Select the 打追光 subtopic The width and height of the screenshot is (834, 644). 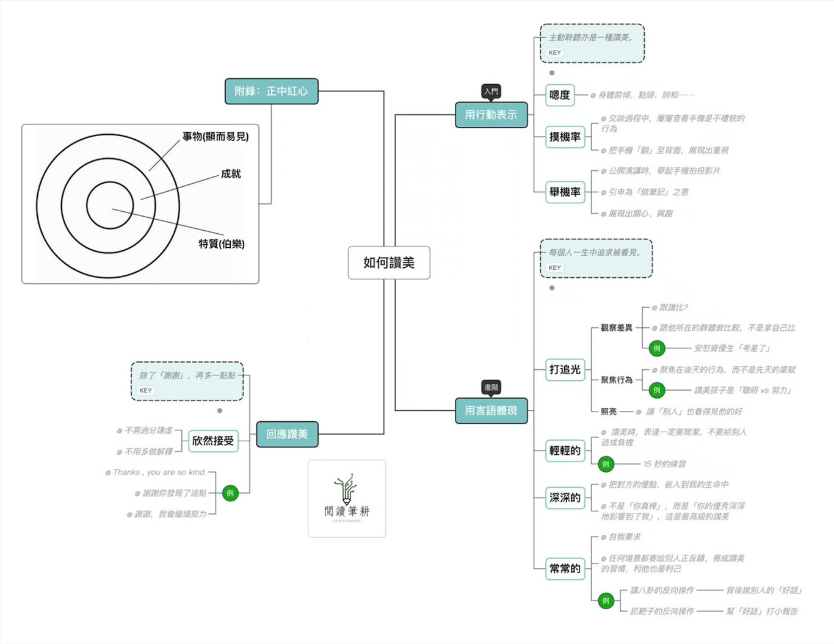click(x=565, y=369)
